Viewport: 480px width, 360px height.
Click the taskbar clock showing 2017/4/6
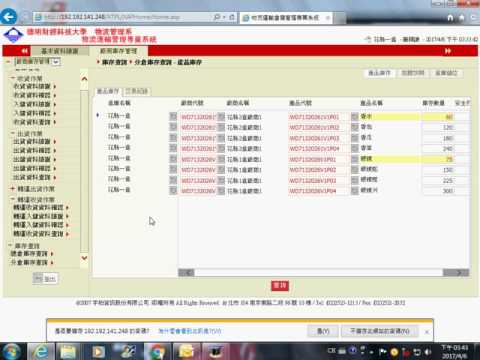455,352
